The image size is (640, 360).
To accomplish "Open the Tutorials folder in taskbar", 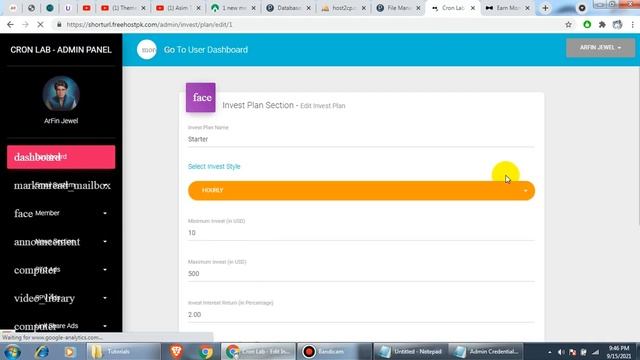I will 122,351.
